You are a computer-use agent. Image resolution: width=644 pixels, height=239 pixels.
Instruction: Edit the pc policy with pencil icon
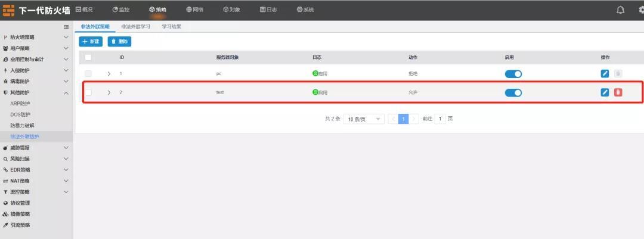tap(605, 73)
